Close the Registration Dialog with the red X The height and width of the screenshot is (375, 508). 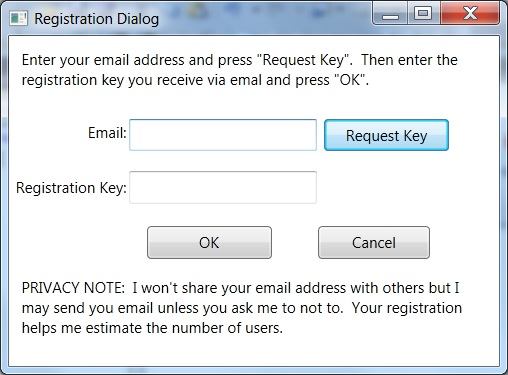pyautogui.click(x=470, y=13)
